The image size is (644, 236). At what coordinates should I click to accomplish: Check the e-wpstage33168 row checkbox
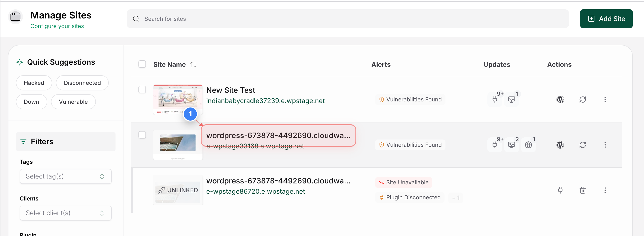tap(142, 135)
